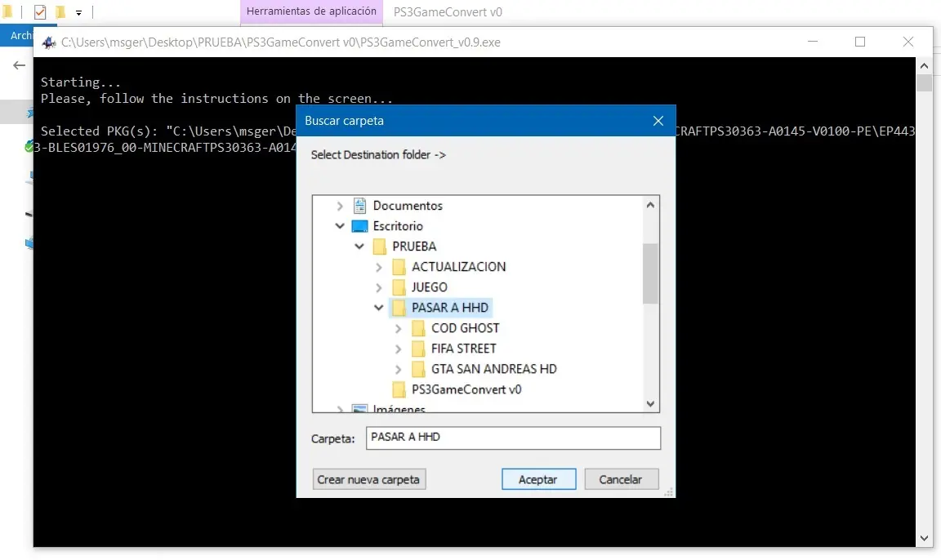This screenshot has width=941, height=560.
Task: Close the Buscar carpeta dialog
Action: 658,121
